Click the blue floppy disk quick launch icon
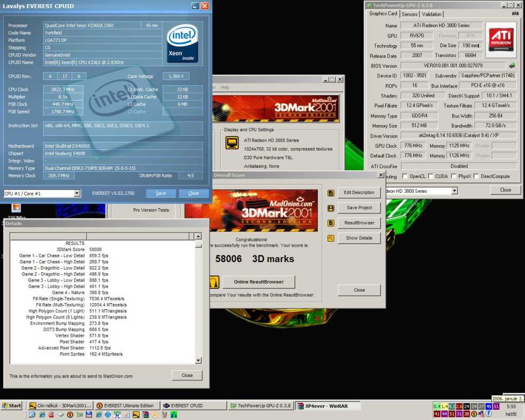Screen dimensions: 525x420 click(89, 415)
